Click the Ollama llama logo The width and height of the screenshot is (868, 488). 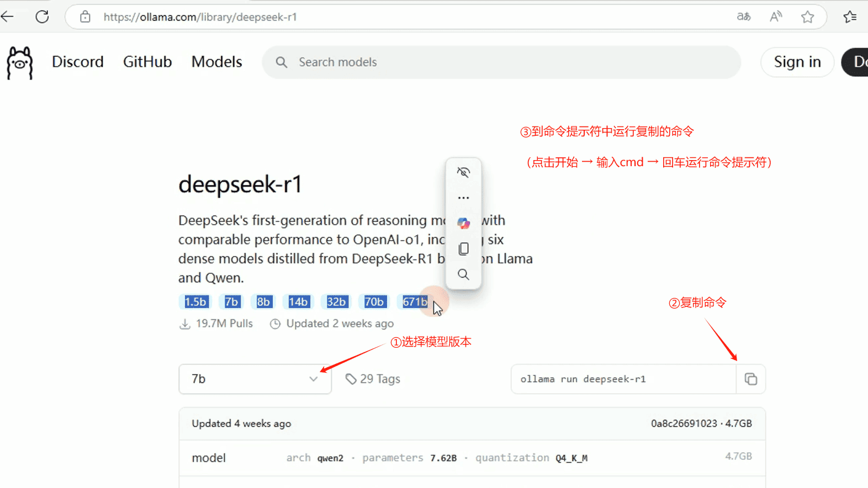tap(20, 62)
